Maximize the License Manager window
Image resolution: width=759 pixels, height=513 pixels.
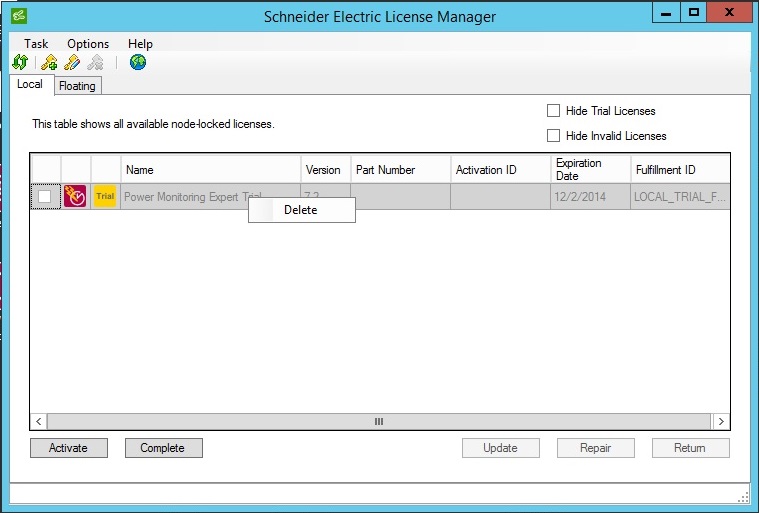coord(694,12)
